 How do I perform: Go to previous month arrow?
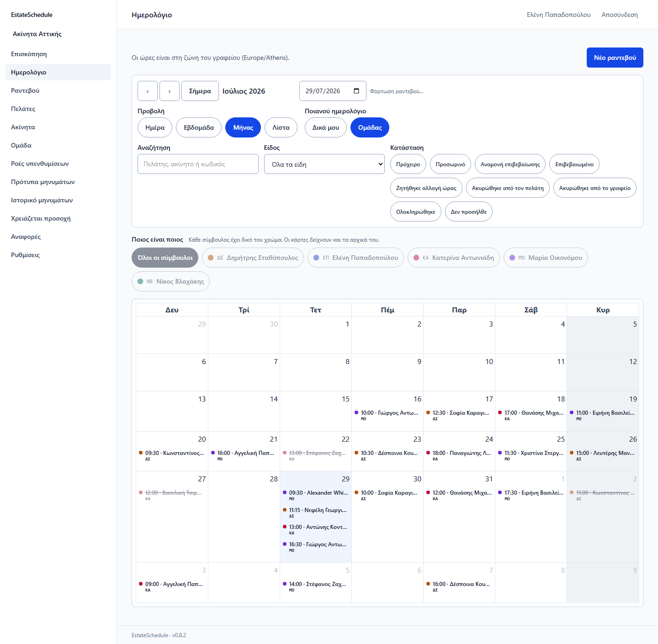point(148,91)
